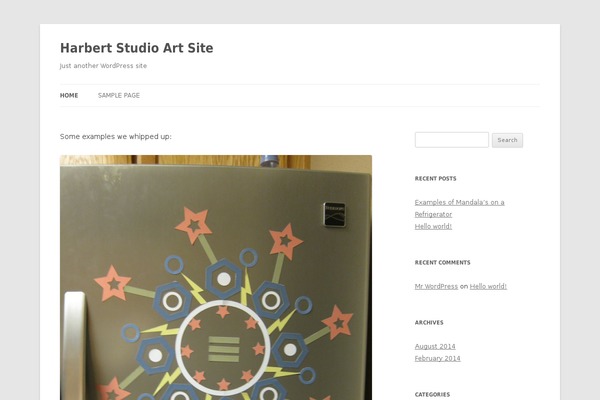Select the 'Just another WordPress site' tagline
The image size is (600, 400).
(x=103, y=66)
